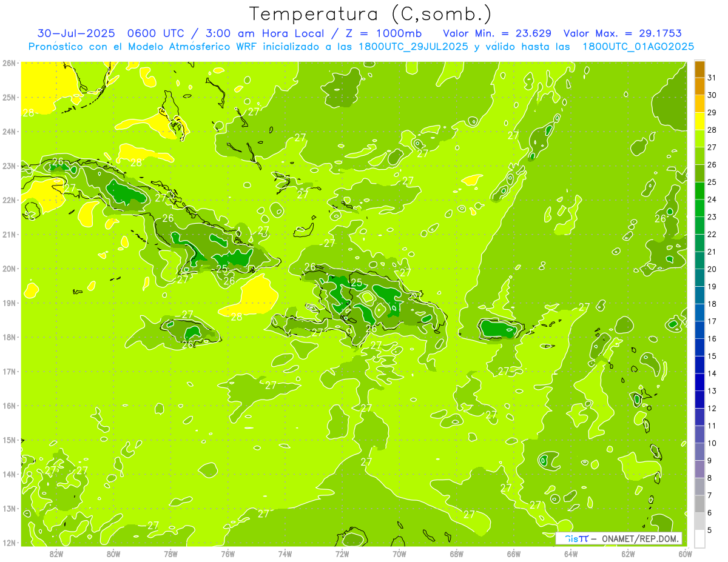Viewport: 728px width, 562px height.
Task: Pick the purple legend swatch between 8 and 9
Action: pyautogui.click(x=699, y=469)
